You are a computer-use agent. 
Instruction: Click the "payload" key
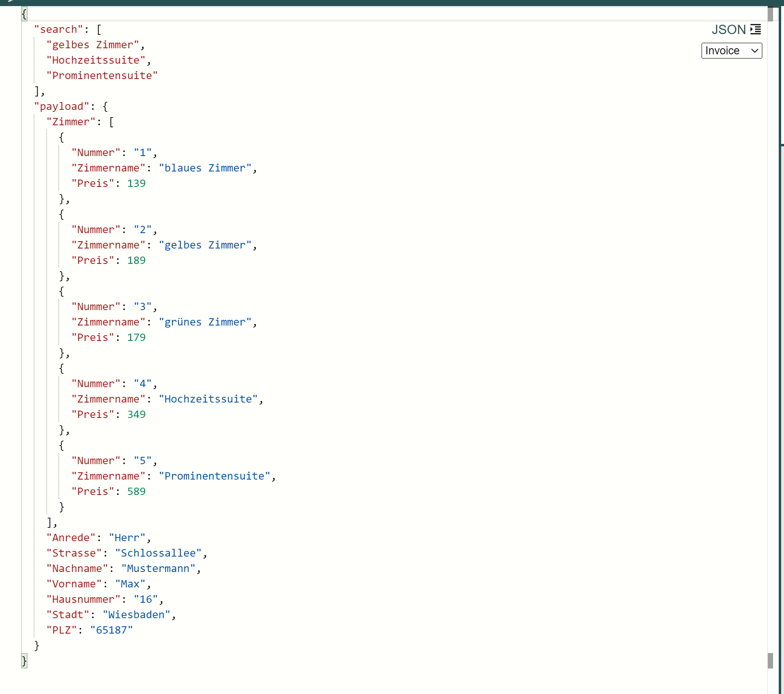tap(62, 107)
